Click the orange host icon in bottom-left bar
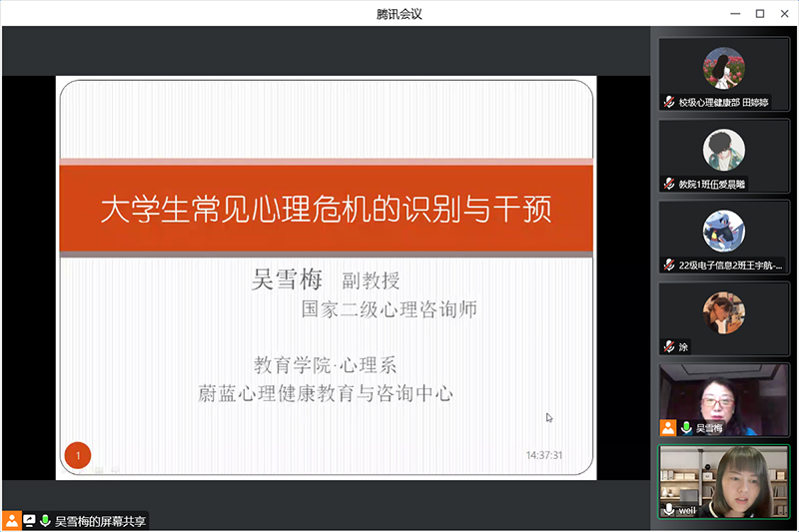This screenshot has height=532, width=799. pos(12,521)
